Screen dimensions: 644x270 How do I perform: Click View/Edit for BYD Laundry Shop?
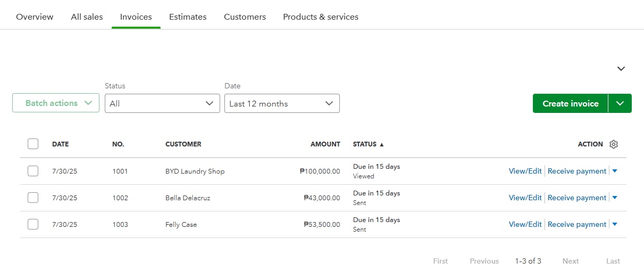point(525,171)
